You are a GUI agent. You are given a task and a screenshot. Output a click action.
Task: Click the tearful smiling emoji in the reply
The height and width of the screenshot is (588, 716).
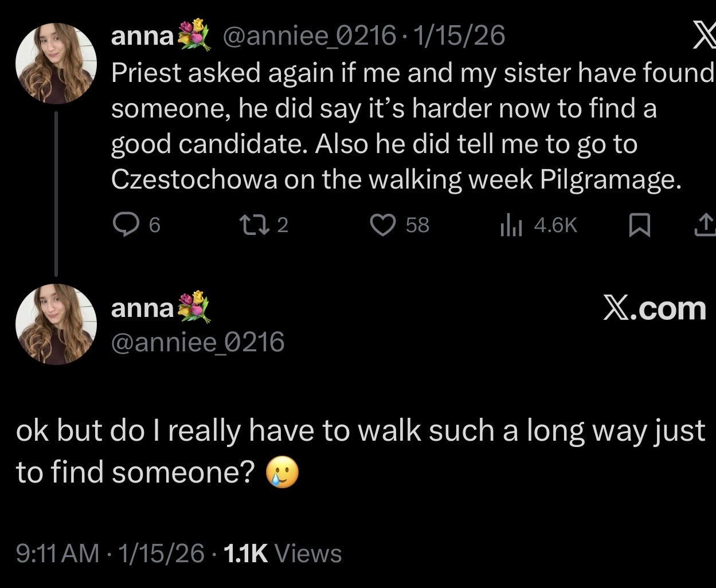click(x=283, y=474)
